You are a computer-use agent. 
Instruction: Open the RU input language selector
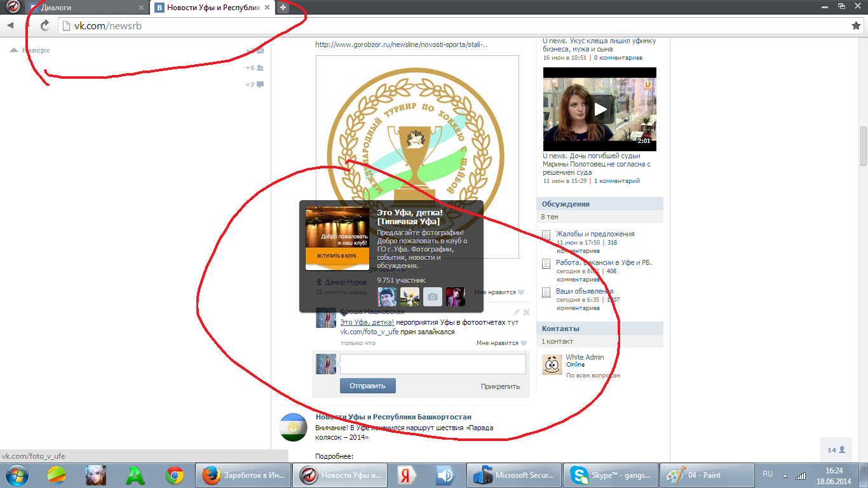[768, 475]
